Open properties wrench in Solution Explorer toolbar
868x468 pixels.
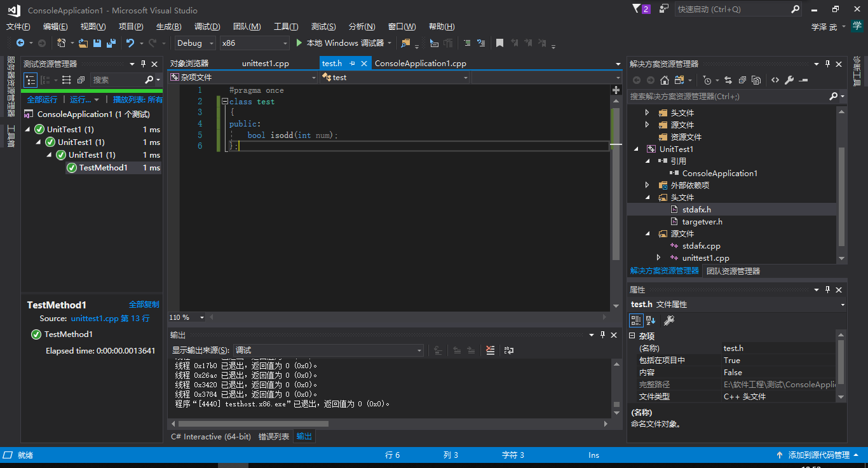pos(789,80)
